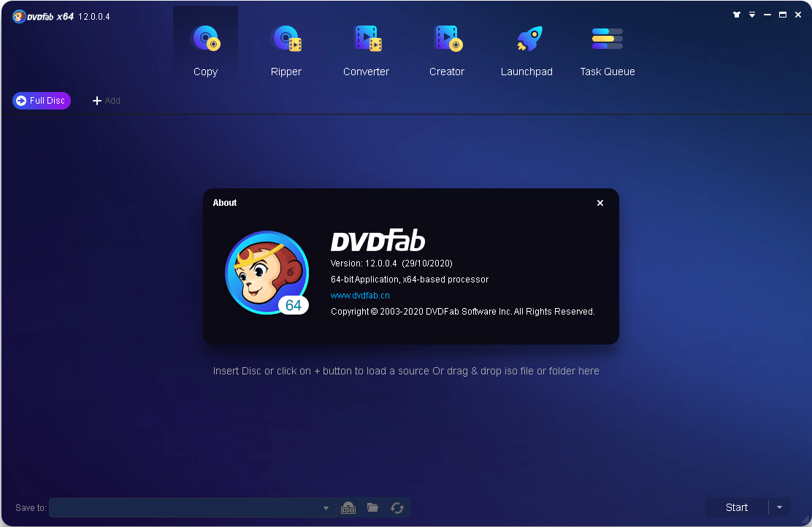The image size is (812, 527).
Task: Open the Launchpad rocket icon
Action: point(529,39)
